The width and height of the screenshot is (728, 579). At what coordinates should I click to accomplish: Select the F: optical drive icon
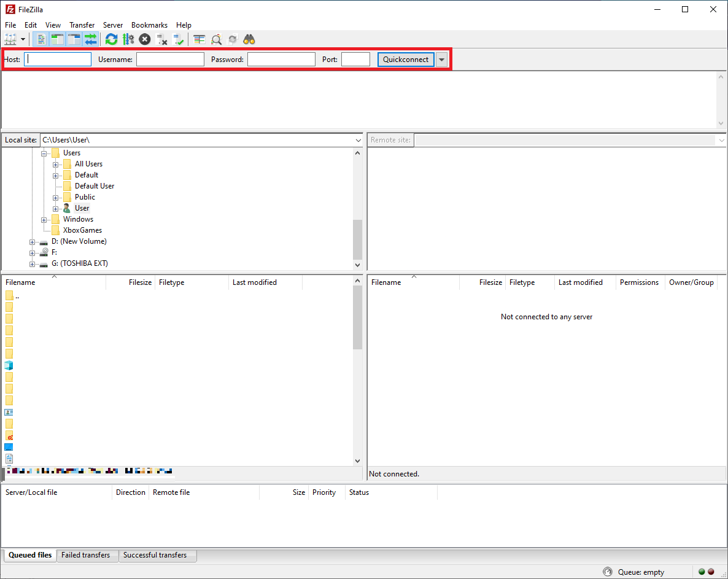(x=44, y=252)
